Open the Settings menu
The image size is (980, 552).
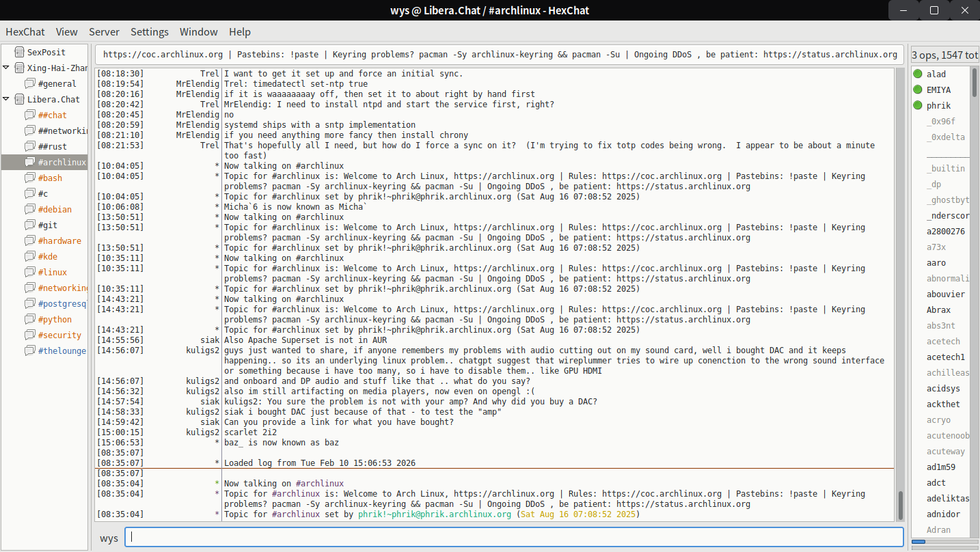[x=150, y=32]
